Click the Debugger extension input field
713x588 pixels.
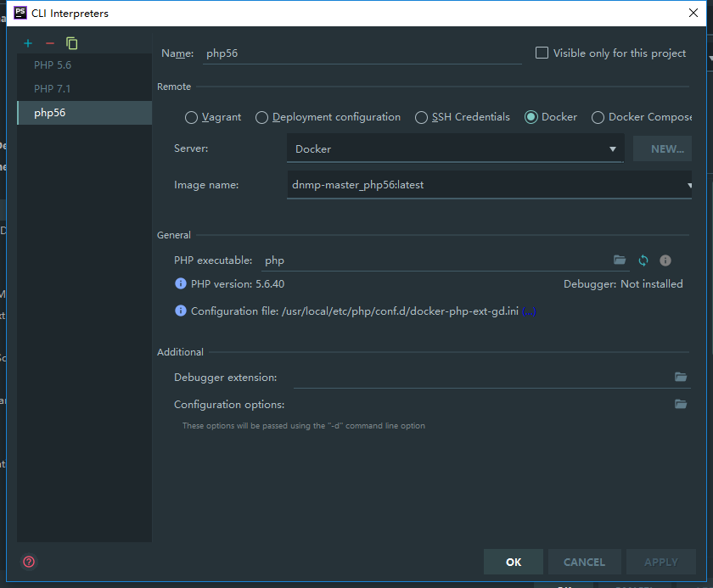tap(482, 378)
